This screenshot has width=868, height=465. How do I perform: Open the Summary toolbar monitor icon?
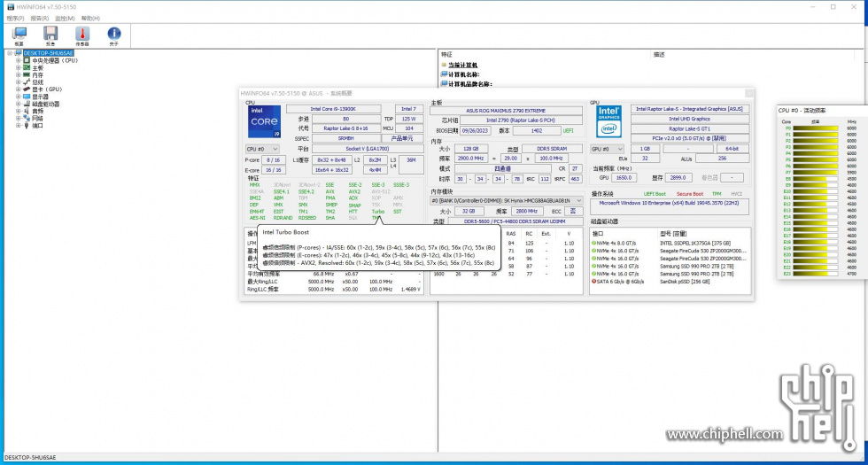coord(19,34)
